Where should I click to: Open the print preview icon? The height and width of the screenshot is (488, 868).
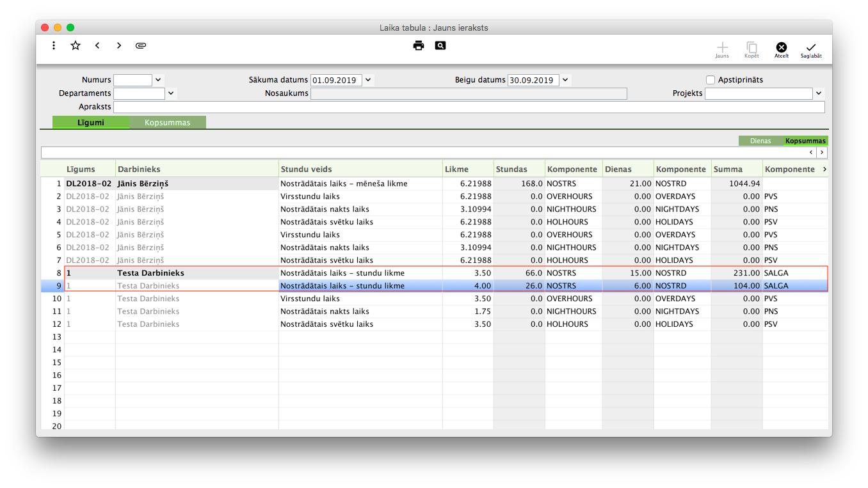point(440,45)
